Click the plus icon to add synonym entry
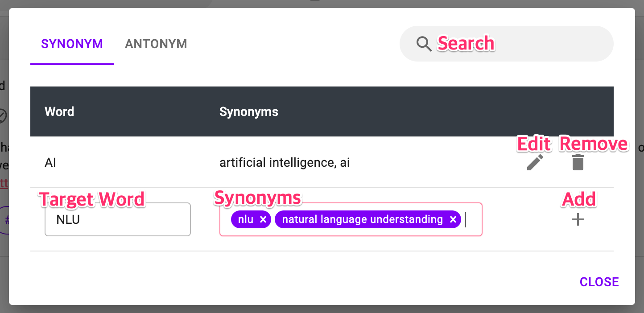 (578, 219)
